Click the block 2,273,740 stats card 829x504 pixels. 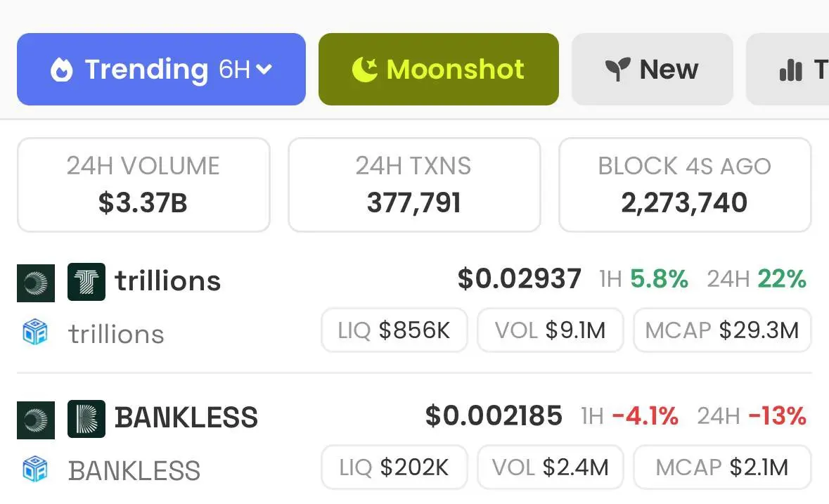click(x=685, y=185)
